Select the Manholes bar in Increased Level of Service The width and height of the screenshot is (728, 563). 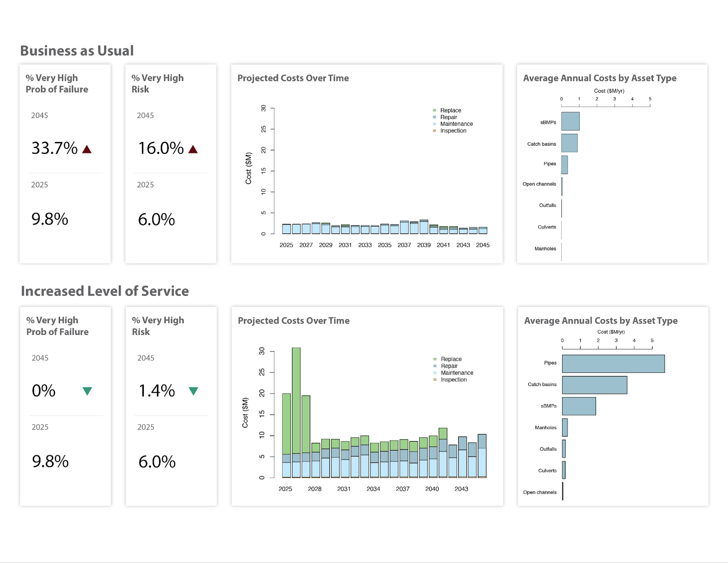click(x=565, y=427)
